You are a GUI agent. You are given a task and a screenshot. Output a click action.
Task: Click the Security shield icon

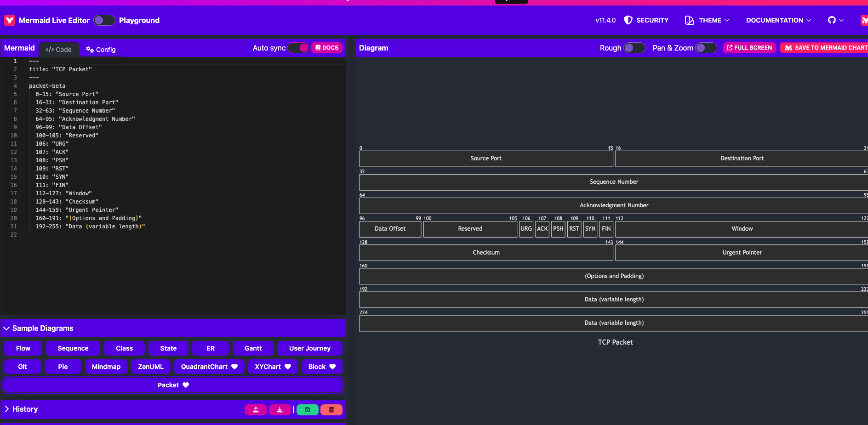628,20
